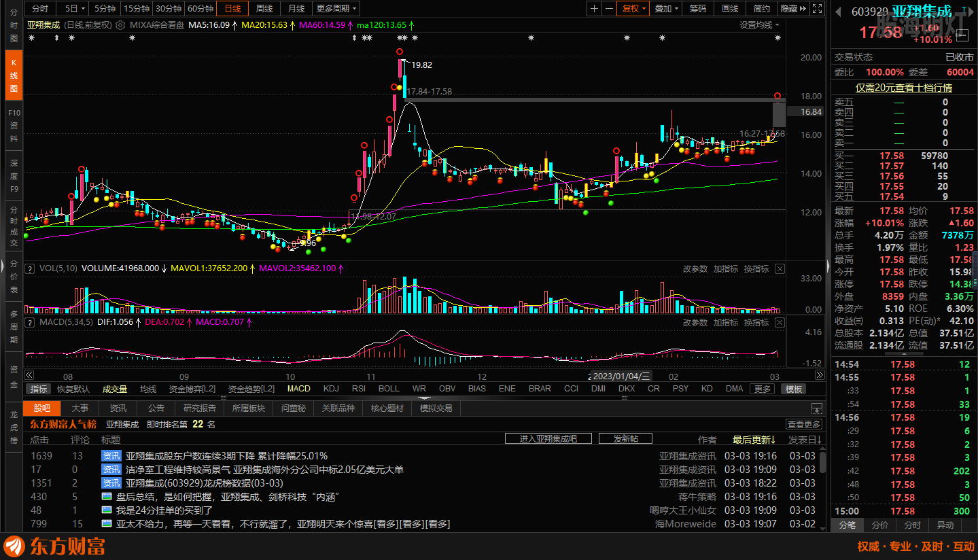This screenshot has height=560, width=978.
Task: Switch to 分价 tab in trade panel
Action: 879,525
